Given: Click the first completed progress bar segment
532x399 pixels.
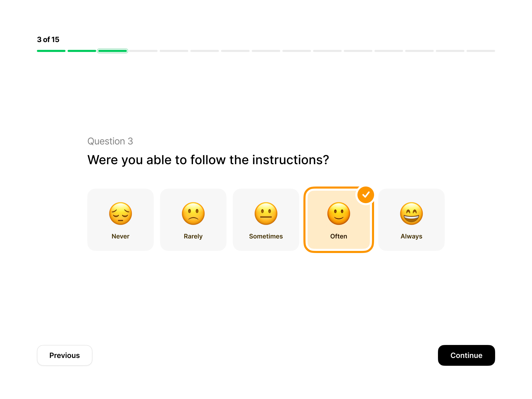Looking at the screenshot, I should coord(51,51).
